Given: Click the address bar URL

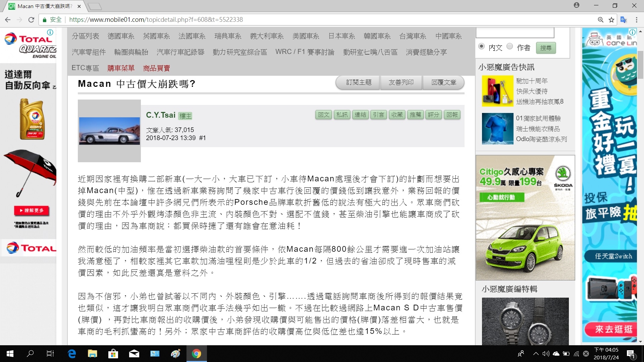Looking at the screenshot, I should (156, 20).
